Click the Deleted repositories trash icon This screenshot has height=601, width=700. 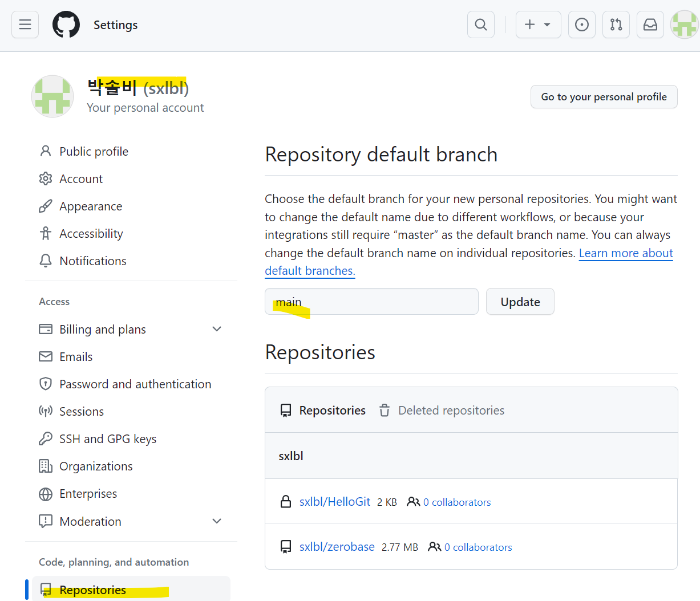point(385,411)
